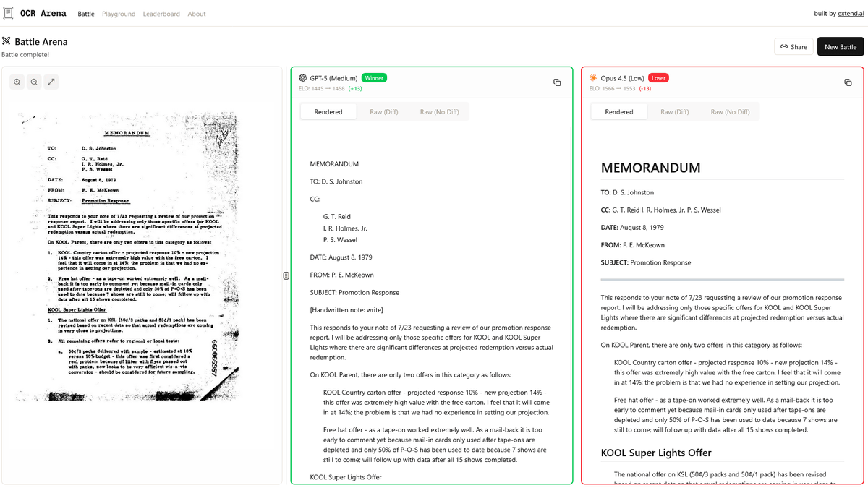The width and height of the screenshot is (868, 488).
Task: Select Rendered tab in Opus 4.5 panel
Action: pos(619,112)
